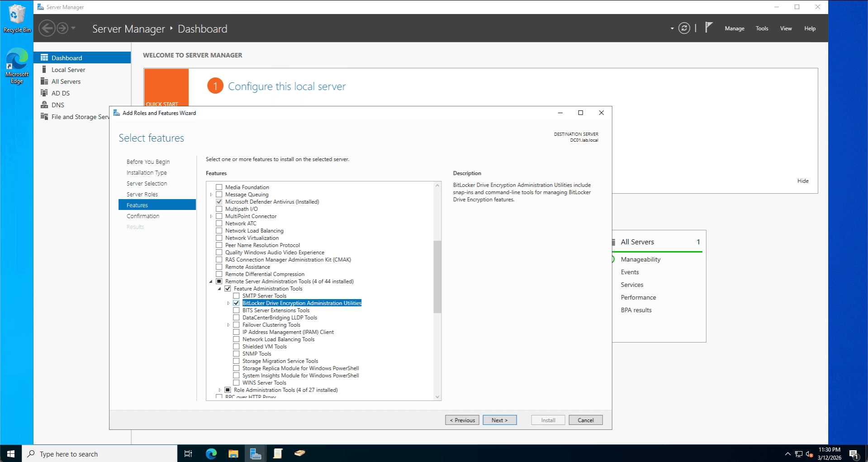Expand Failover Clustering Tools node
The width and height of the screenshot is (868, 462).
pyautogui.click(x=228, y=324)
